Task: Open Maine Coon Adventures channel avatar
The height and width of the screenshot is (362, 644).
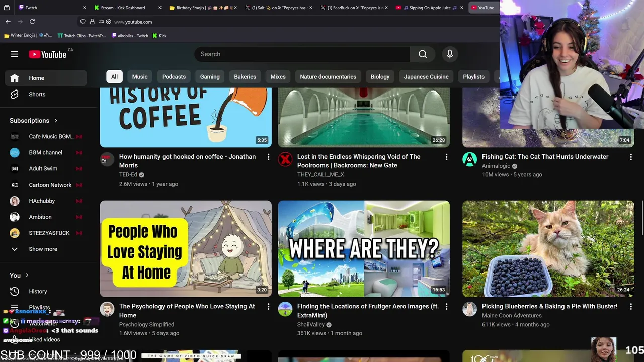Action: pyautogui.click(x=470, y=309)
